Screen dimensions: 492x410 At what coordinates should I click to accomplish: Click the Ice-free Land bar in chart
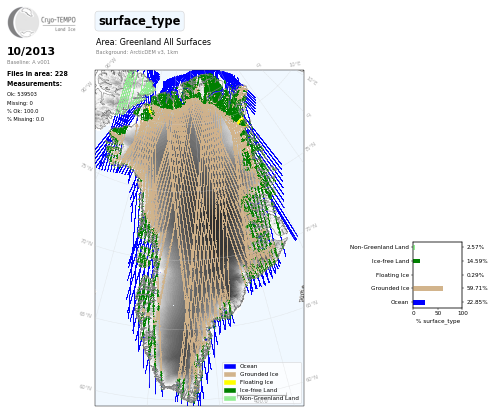(x=417, y=261)
